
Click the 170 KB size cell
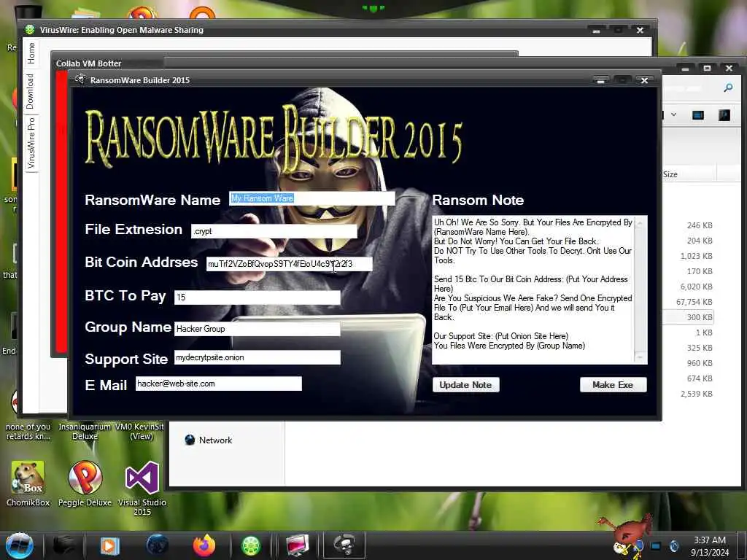pos(700,271)
